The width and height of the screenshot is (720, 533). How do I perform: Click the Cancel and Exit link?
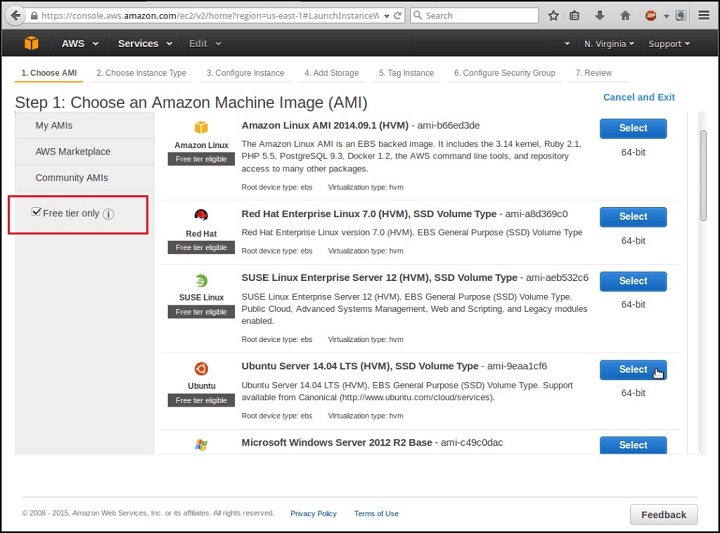click(639, 97)
